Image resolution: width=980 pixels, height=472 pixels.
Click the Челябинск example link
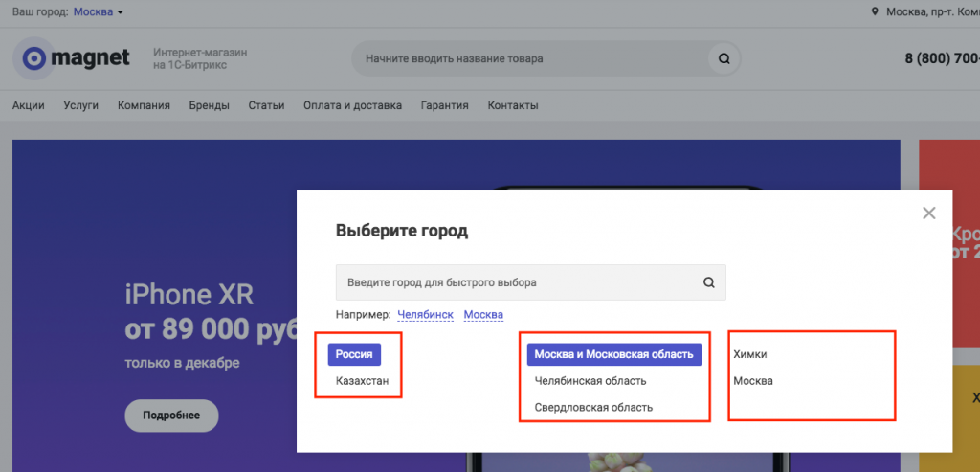[426, 314]
